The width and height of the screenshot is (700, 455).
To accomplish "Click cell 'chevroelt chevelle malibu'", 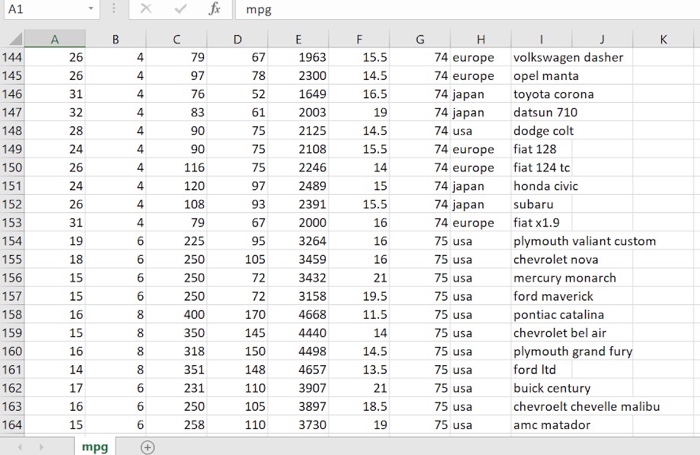I will (586, 406).
